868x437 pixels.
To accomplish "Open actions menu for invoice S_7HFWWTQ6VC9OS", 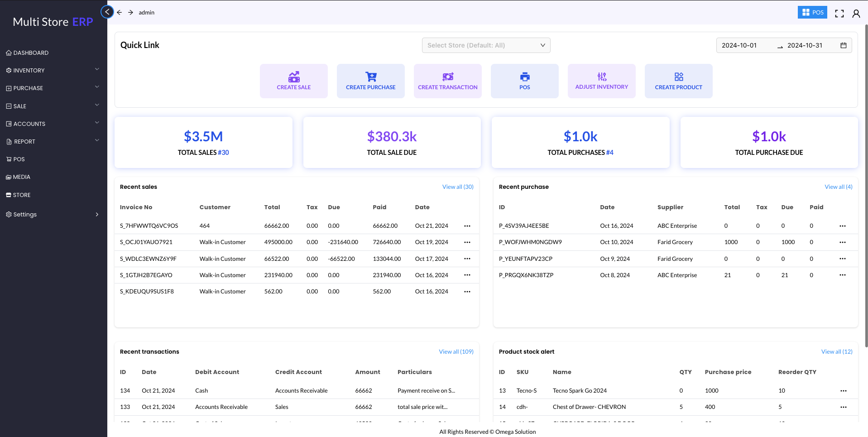I will (467, 226).
